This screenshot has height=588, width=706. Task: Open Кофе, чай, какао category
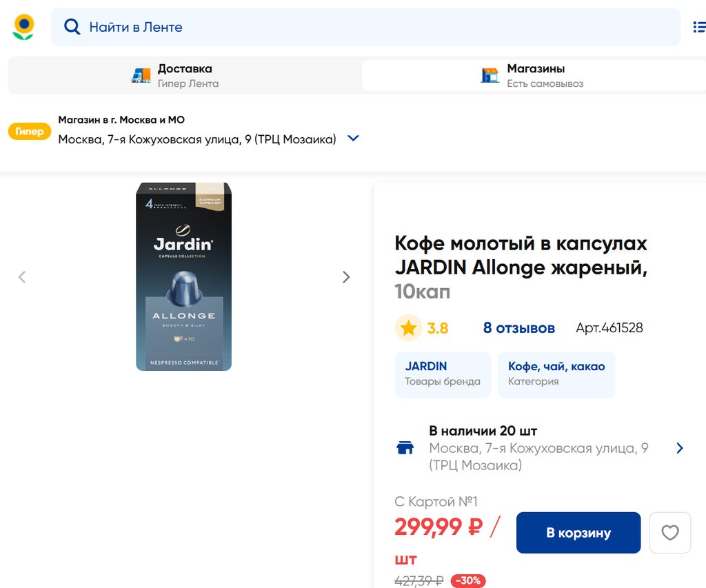pyautogui.click(x=556, y=374)
